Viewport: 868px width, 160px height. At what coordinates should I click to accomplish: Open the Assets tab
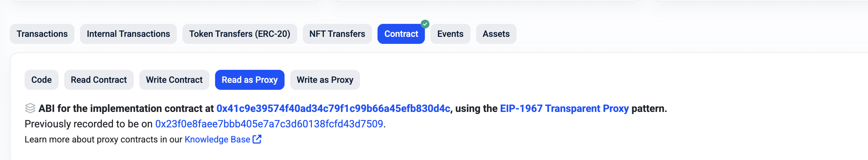pos(496,34)
